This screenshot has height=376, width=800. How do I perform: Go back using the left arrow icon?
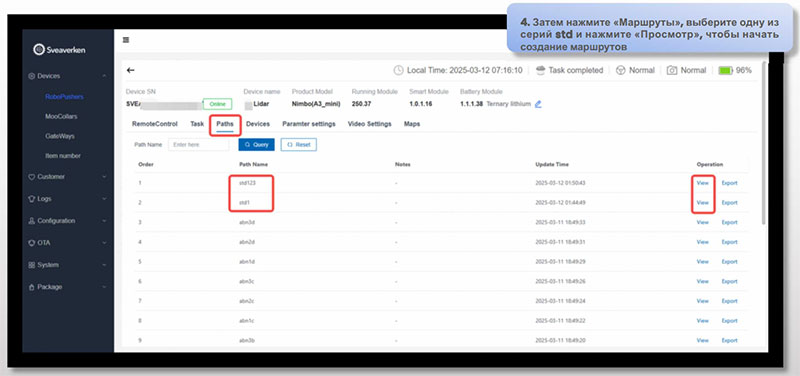pyautogui.click(x=131, y=70)
